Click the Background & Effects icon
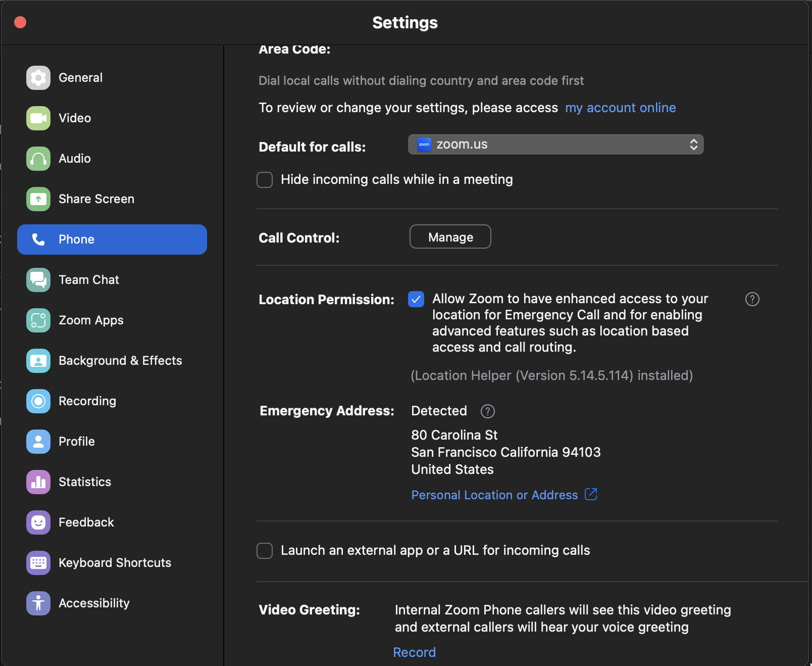The image size is (812, 666). tap(38, 361)
